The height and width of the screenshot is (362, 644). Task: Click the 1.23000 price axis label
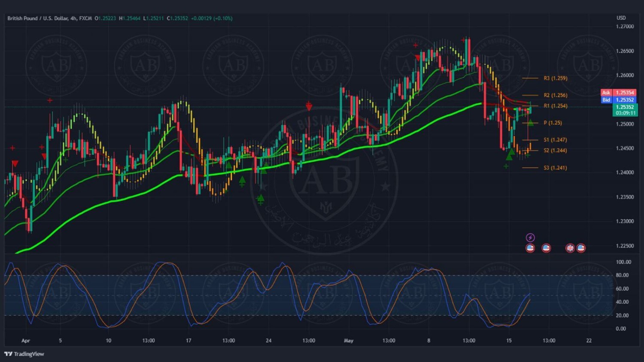coord(625,221)
